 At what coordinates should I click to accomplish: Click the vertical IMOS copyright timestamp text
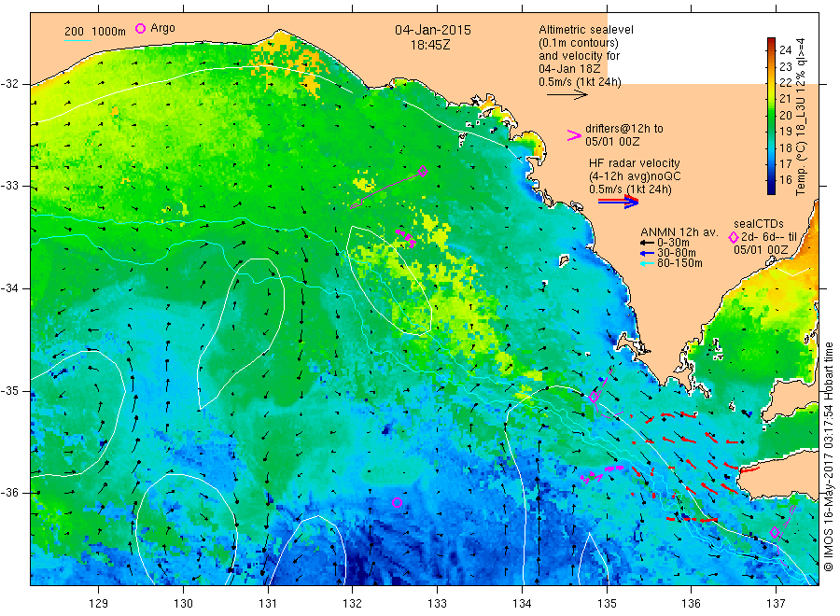[x=828, y=456]
